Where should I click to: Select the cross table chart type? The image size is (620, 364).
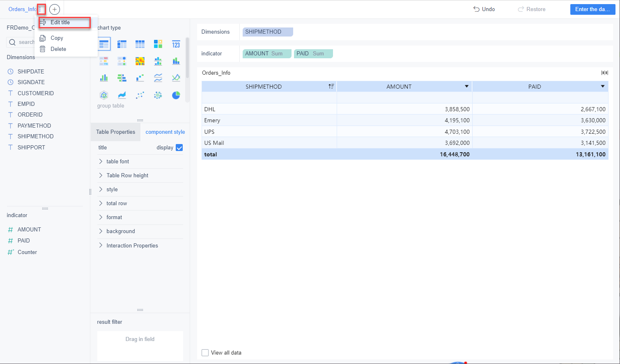(122, 44)
